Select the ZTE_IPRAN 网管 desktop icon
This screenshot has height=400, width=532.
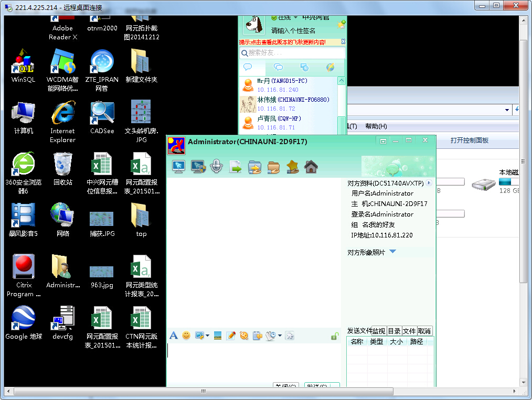102,70
